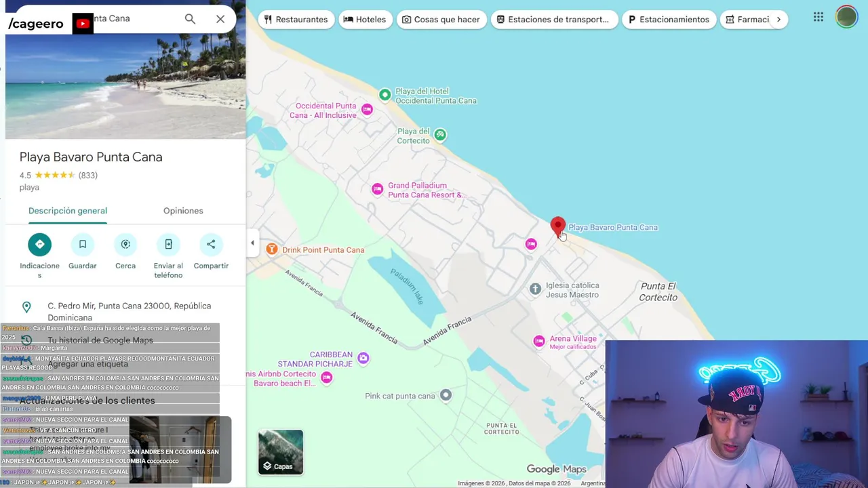The height and width of the screenshot is (488, 868).
Task: Click the Grand Palladium hotel marker
Action: pyautogui.click(x=377, y=190)
